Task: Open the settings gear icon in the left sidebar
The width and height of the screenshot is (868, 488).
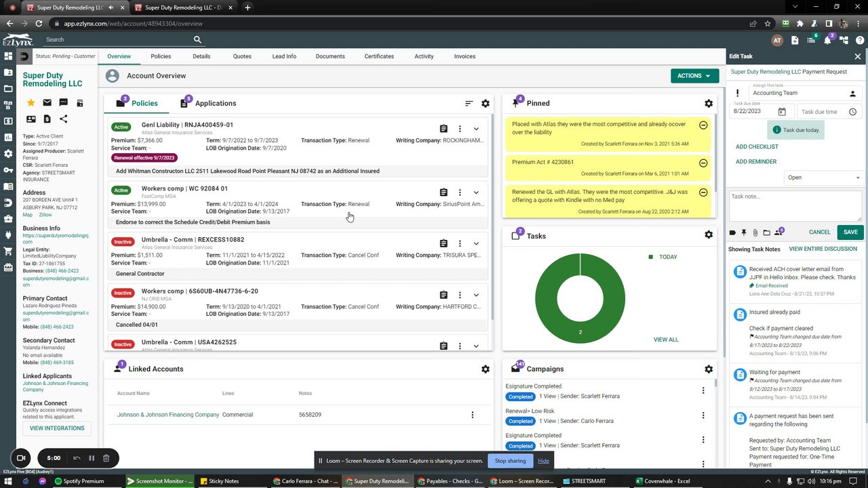Action: click(8, 154)
